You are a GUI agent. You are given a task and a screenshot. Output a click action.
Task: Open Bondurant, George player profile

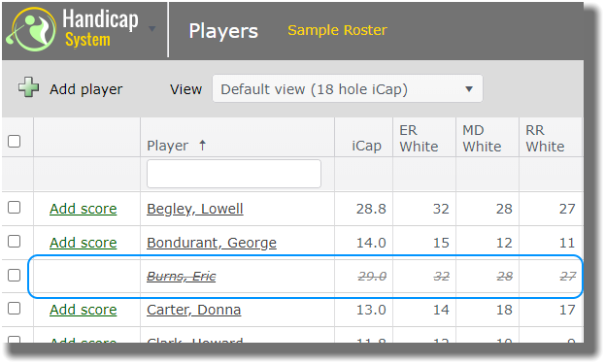[x=212, y=243]
